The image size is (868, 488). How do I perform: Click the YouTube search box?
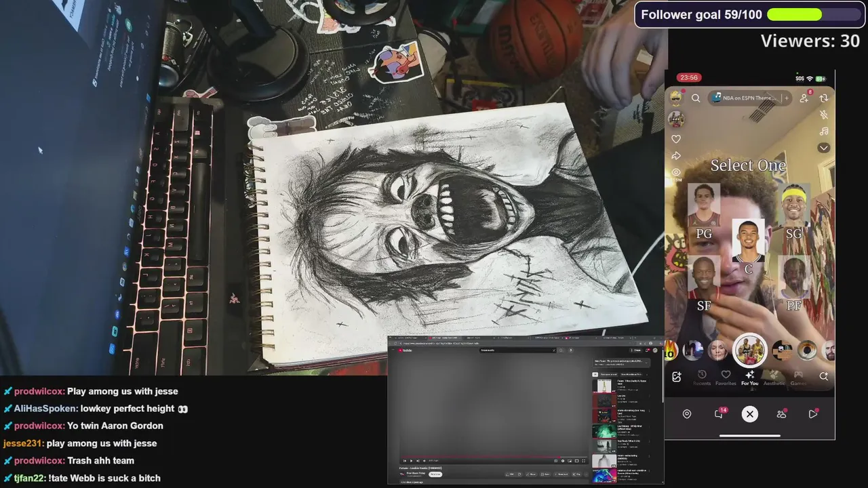tap(516, 350)
